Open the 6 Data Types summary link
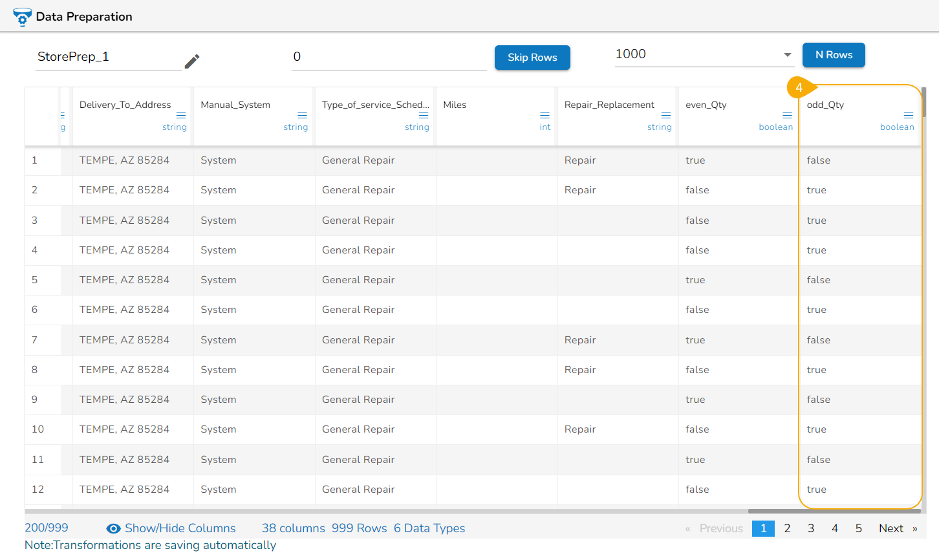The height and width of the screenshot is (560, 939). click(x=429, y=528)
